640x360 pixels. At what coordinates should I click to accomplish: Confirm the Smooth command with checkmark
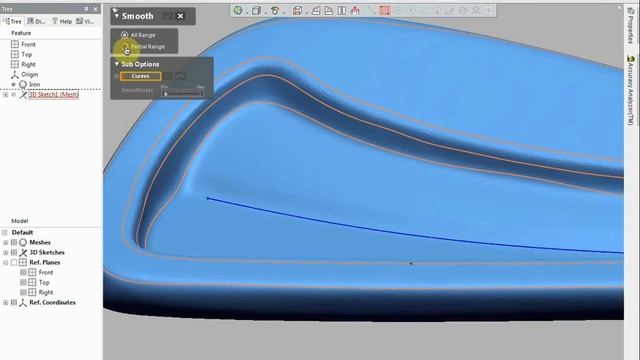tap(167, 16)
